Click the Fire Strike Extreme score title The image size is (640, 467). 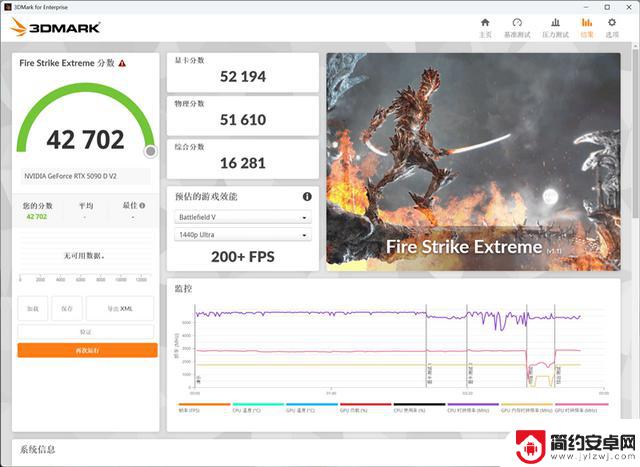pos(67,63)
